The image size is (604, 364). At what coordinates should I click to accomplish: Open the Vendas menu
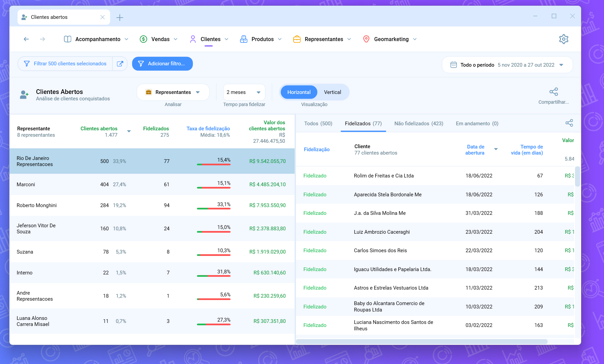pyautogui.click(x=159, y=39)
